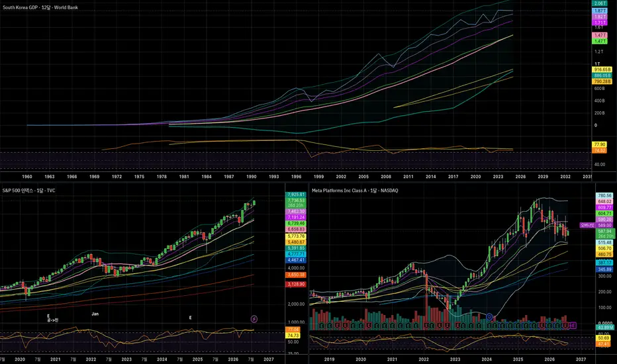Click the 780.56 price label on Meta scale
Viewport: 617px width, 364px height.
tap(604, 196)
